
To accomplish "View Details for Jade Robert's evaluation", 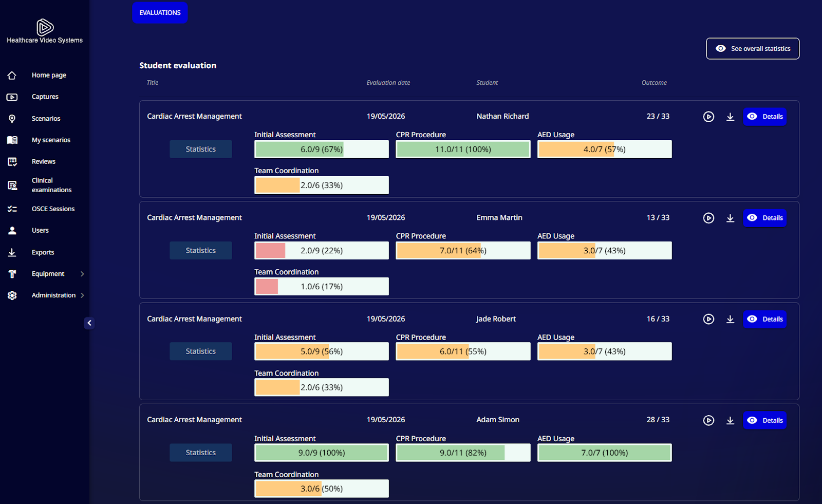I will (764, 319).
